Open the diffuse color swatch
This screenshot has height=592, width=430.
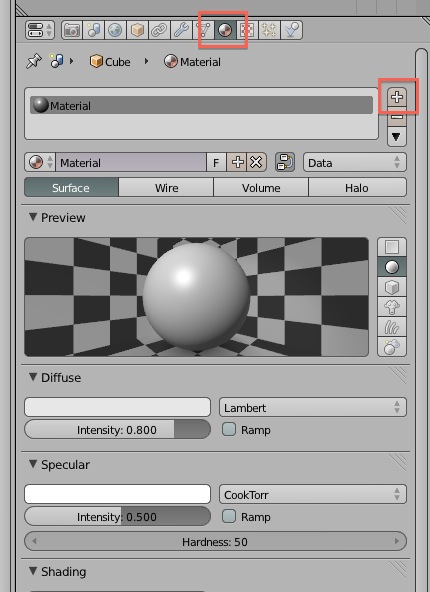tap(117, 407)
